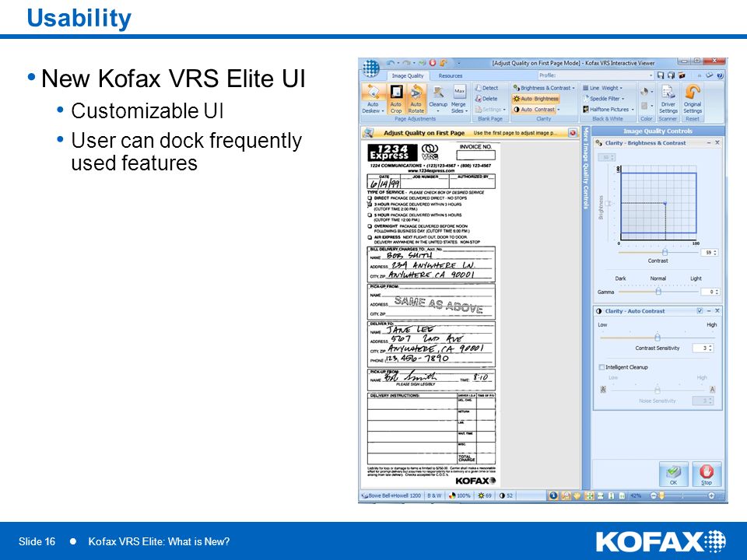Open the Halftone Pictures dropdown
This screenshot has height=560, width=747.
click(608, 109)
